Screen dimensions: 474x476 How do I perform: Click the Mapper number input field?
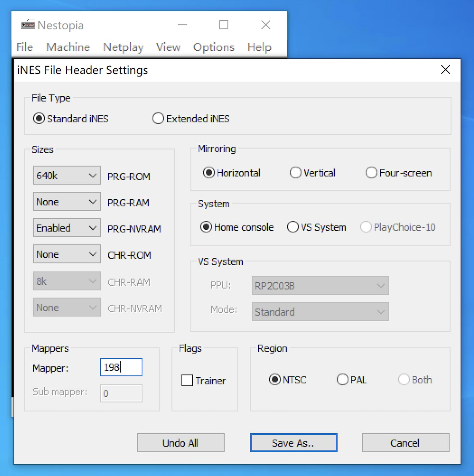[121, 367]
